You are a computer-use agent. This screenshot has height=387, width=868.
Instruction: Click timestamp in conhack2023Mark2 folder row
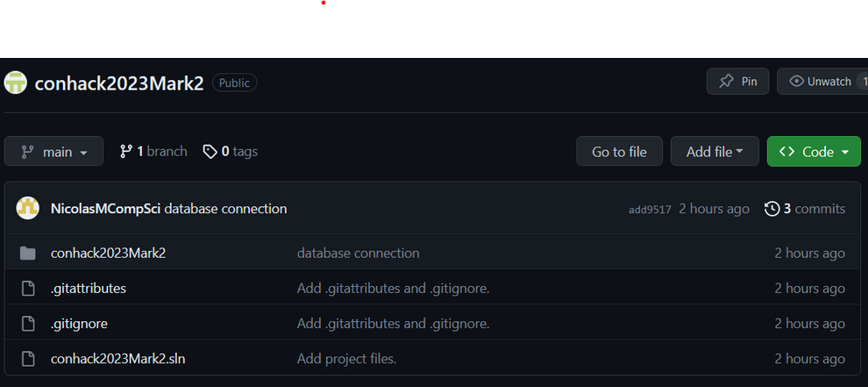click(810, 254)
